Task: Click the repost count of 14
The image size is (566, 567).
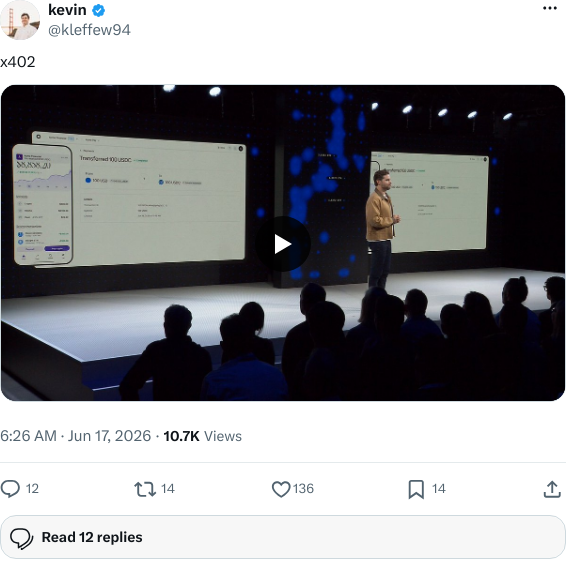Action: (x=168, y=489)
